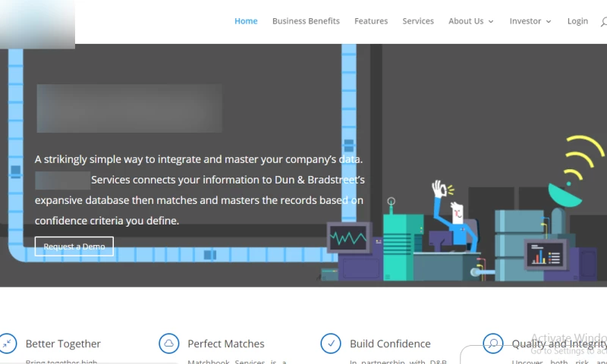The image size is (607, 364).
Task: Click the Build Confidence checkmark icon
Action: pos(331,343)
